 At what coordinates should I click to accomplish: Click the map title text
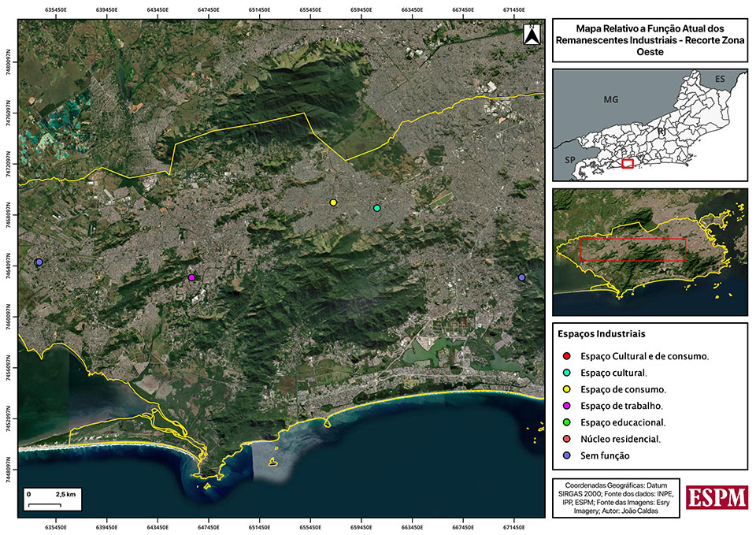coord(650,39)
